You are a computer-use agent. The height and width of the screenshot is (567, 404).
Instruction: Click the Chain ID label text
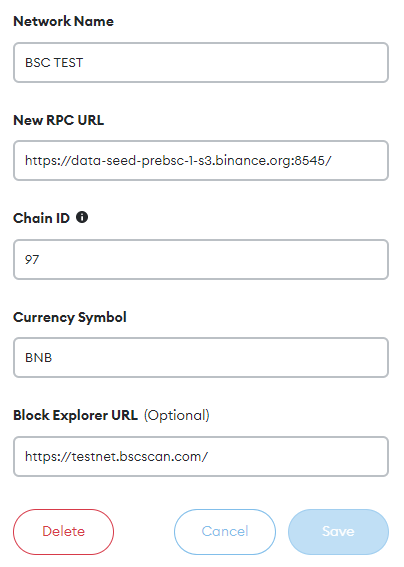[41, 218]
